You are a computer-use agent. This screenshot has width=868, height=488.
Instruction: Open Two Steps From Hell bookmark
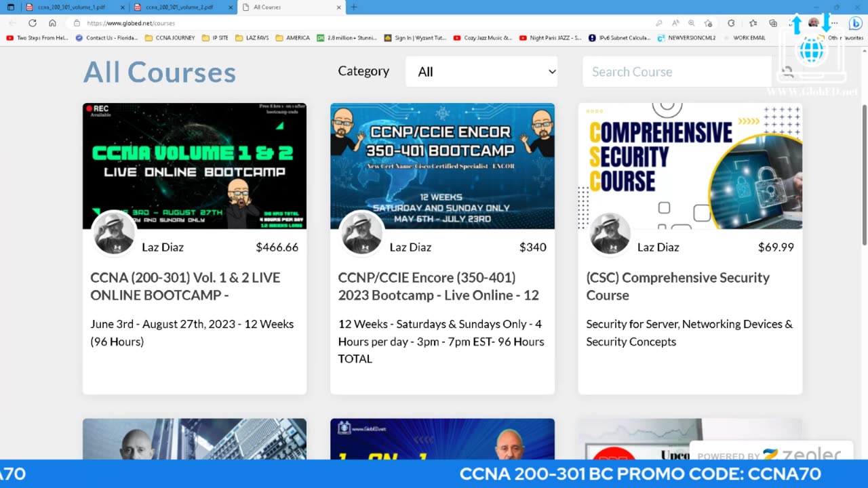(37, 38)
